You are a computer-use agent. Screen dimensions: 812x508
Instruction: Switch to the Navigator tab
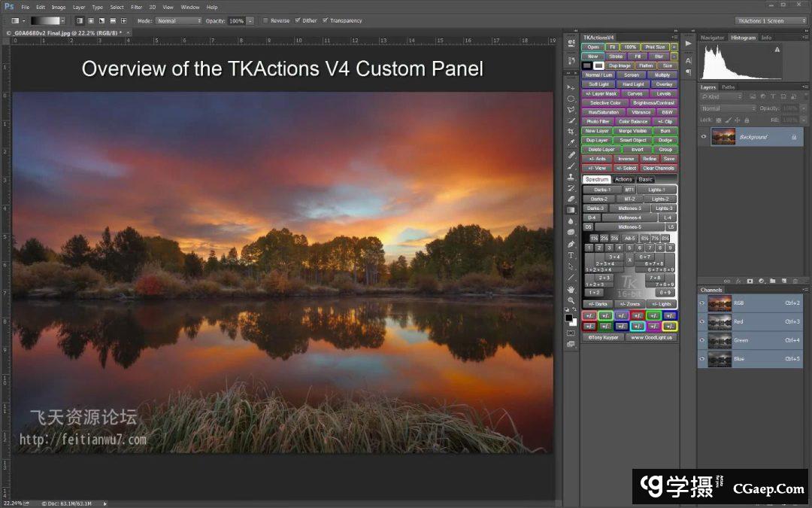712,38
